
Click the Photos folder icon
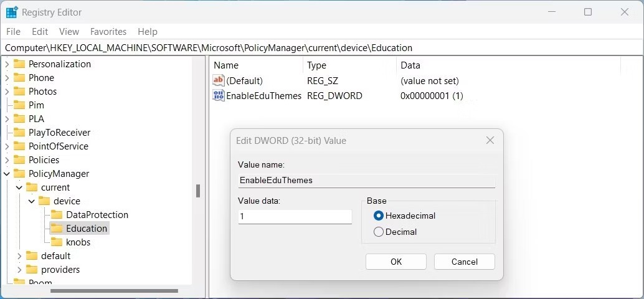(x=19, y=91)
